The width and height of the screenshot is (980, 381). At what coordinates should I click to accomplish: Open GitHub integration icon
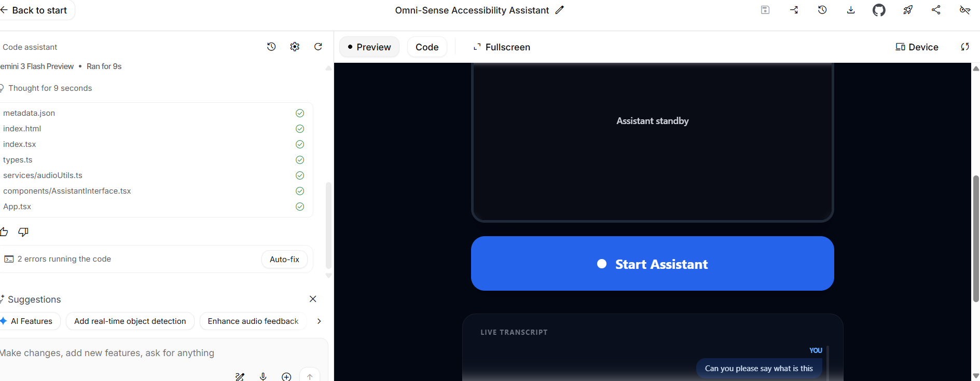(879, 10)
